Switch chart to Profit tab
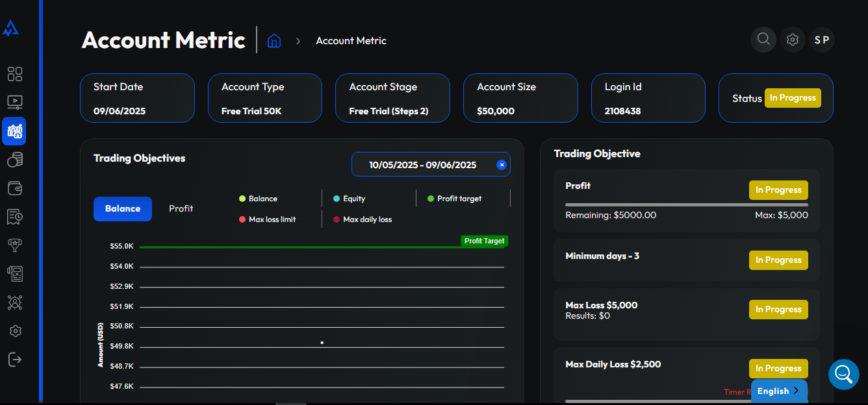This screenshot has width=868, height=405. 181,209
